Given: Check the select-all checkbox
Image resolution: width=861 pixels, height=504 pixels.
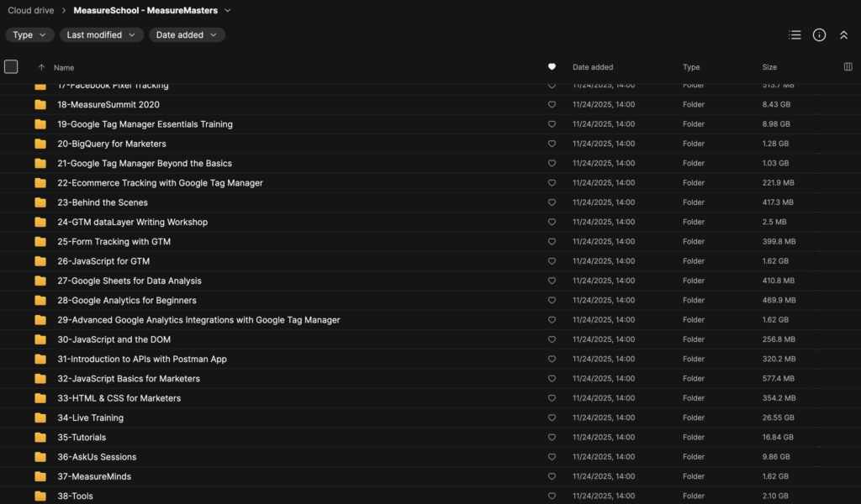Looking at the screenshot, I should [11, 67].
